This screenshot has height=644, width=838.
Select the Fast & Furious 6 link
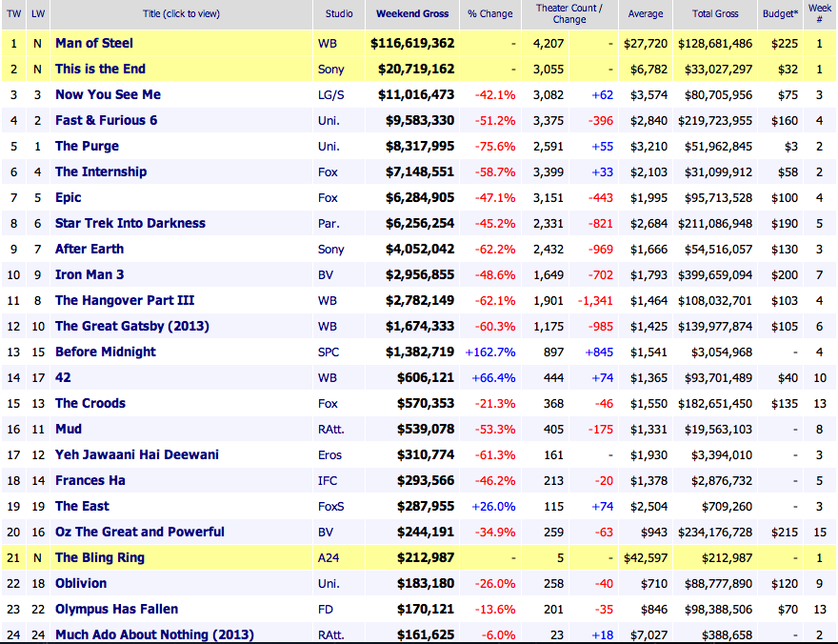[106, 120]
